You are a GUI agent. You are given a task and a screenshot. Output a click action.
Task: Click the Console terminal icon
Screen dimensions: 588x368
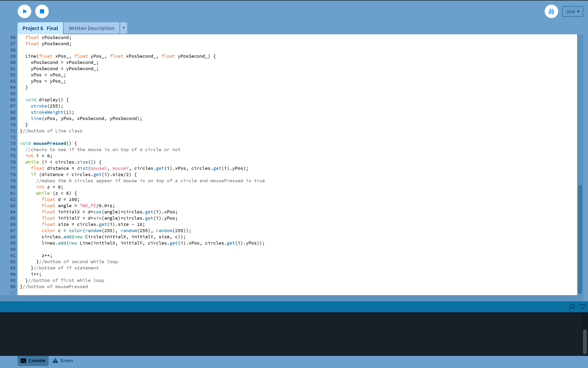(23, 361)
